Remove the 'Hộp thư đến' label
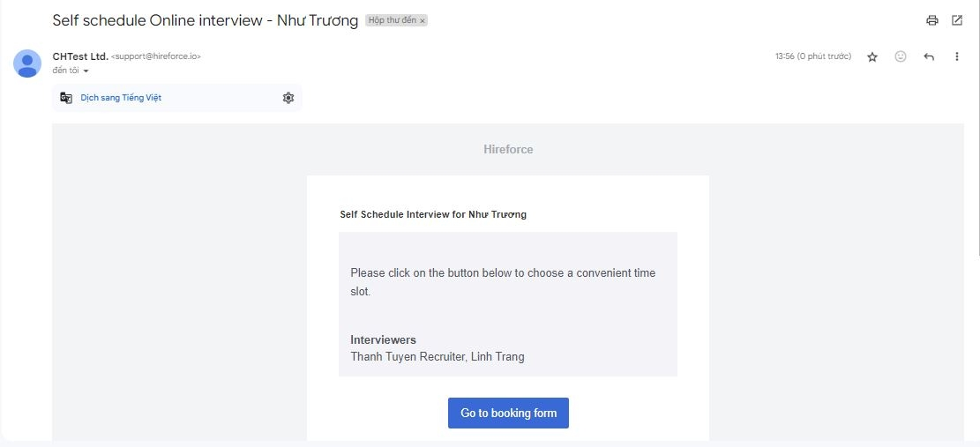 (x=423, y=21)
